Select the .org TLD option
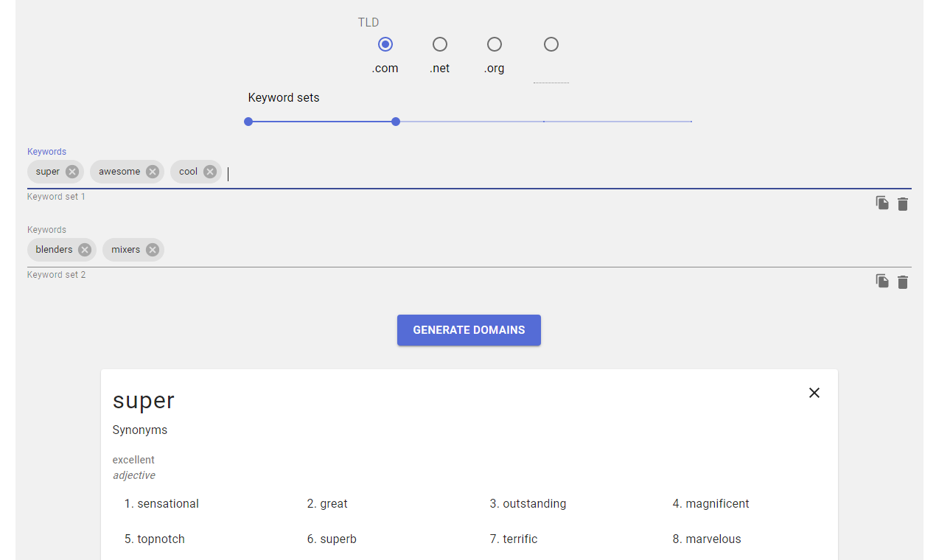Viewport: 936px width, 560px height. click(x=494, y=44)
